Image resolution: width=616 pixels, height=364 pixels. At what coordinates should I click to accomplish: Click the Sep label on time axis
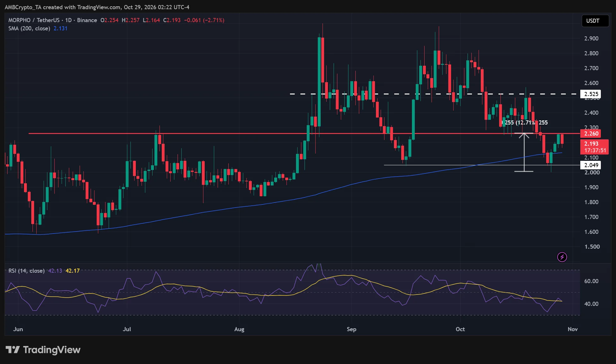click(x=351, y=329)
